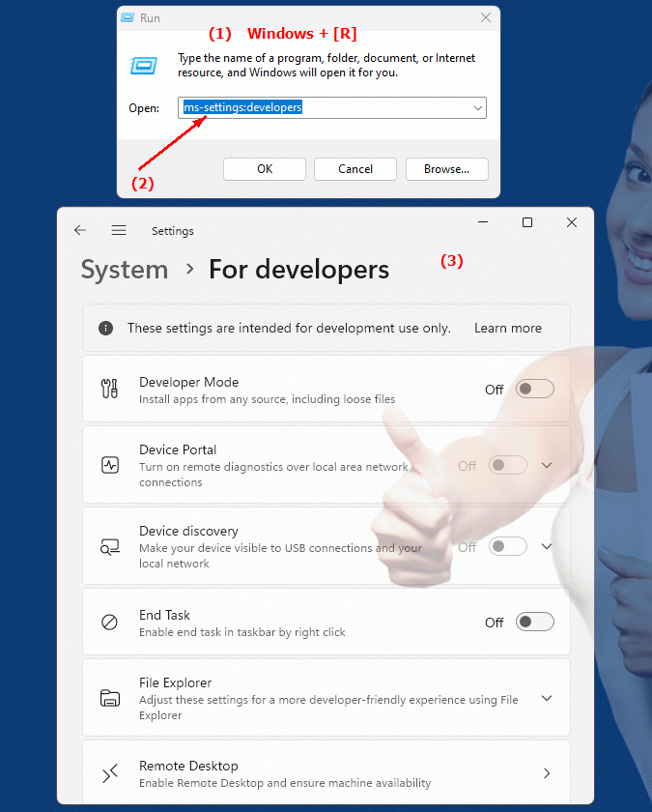The image size is (652, 812).
Task: Click the Remote Desktop arrows icon
Action: click(110, 773)
